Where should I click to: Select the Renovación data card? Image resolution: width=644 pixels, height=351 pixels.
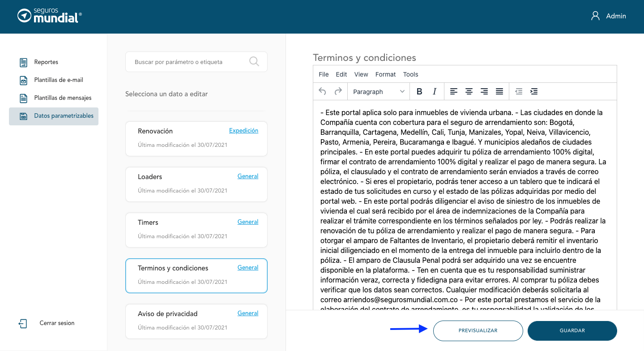[196, 139]
